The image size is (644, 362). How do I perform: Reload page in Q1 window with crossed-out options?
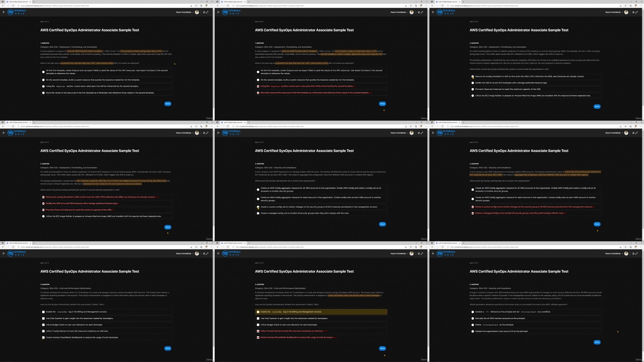pos(228,6)
